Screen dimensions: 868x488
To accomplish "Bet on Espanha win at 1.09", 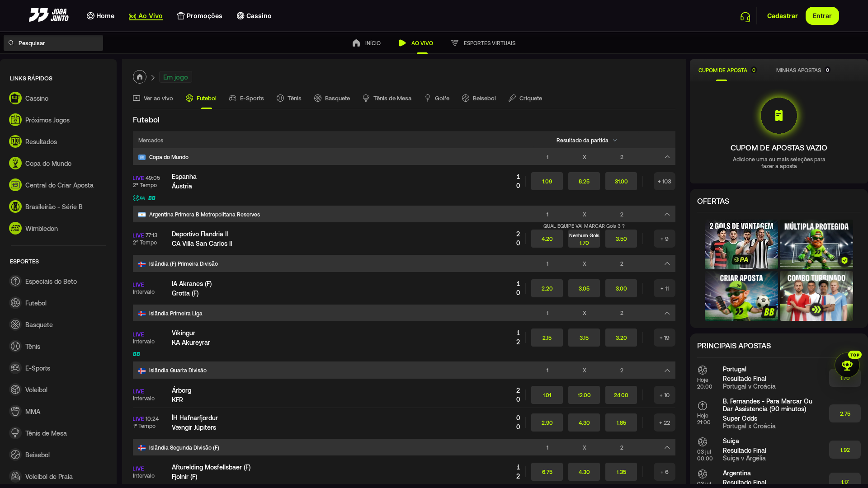I will click(547, 181).
